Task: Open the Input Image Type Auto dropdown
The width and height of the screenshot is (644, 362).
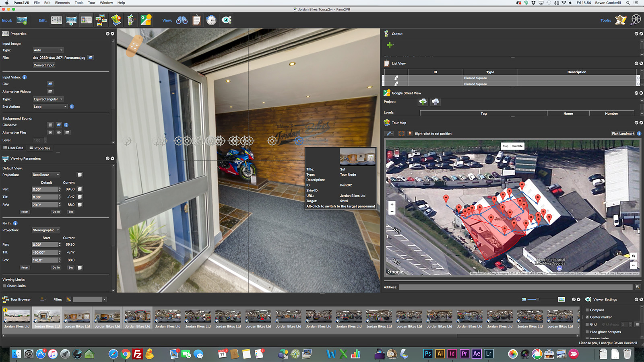Action: (x=48, y=50)
